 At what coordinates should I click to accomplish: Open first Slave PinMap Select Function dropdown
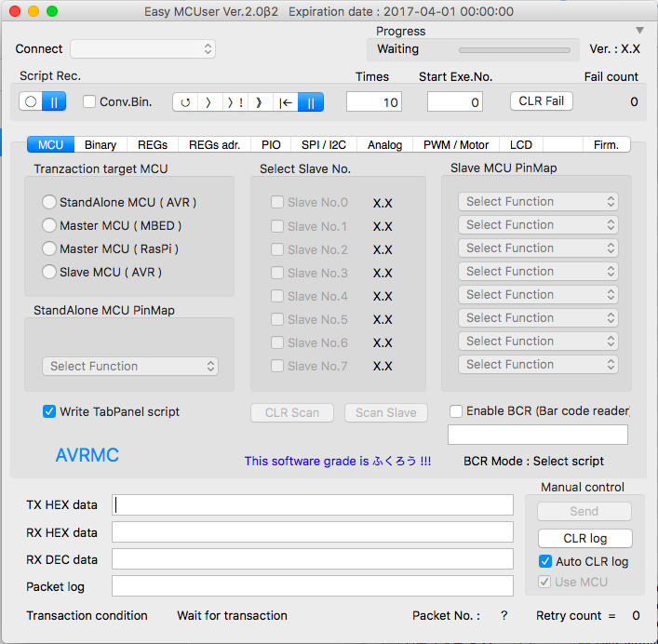point(538,202)
